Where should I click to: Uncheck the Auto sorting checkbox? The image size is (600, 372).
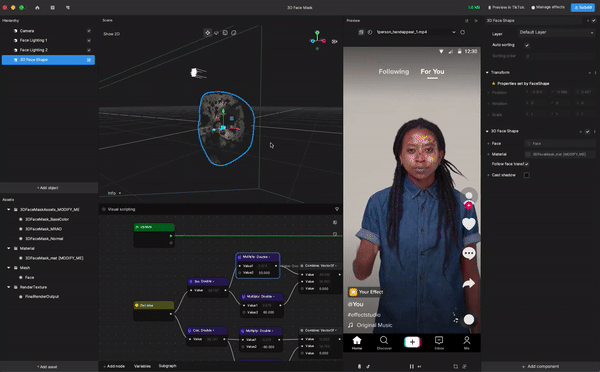pyautogui.click(x=527, y=45)
